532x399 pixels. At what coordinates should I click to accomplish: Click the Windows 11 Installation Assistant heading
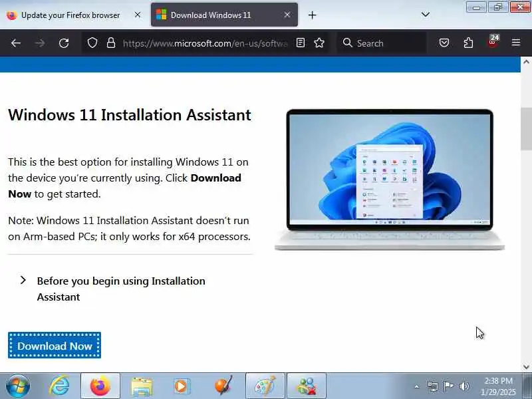point(130,114)
